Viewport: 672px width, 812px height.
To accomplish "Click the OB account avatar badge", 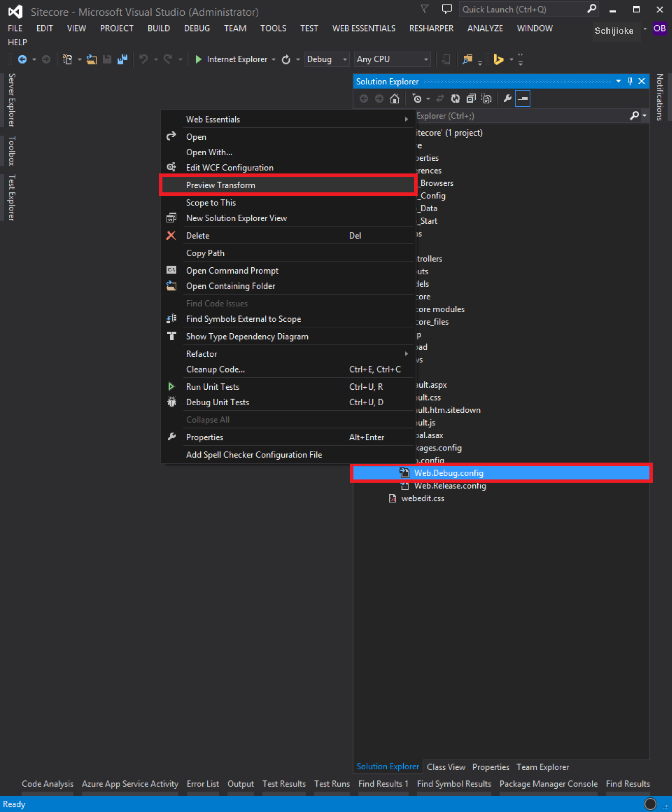I will pos(659,28).
